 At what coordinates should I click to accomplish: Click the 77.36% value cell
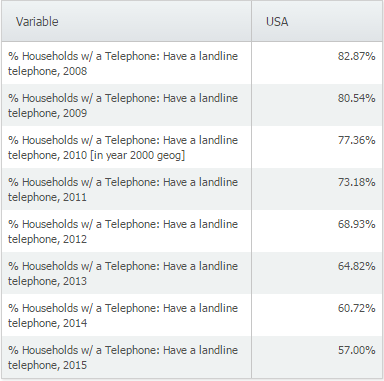point(317,147)
